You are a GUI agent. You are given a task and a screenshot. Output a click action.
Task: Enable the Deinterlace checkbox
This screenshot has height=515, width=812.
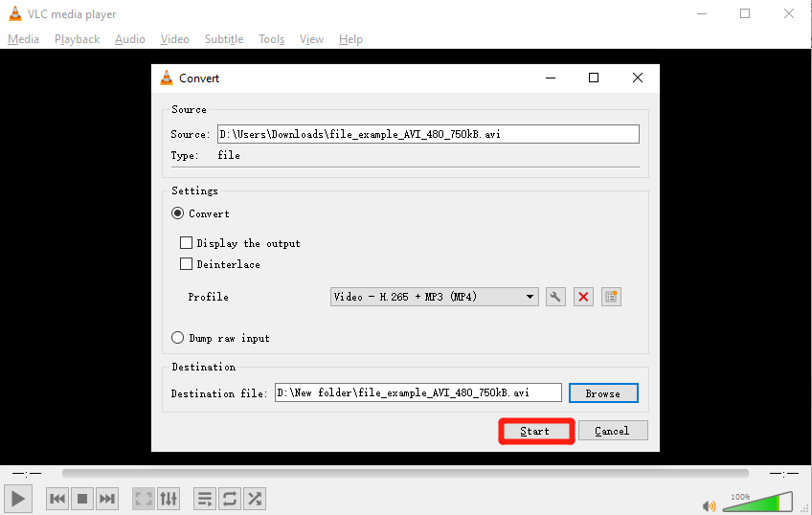coord(186,264)
